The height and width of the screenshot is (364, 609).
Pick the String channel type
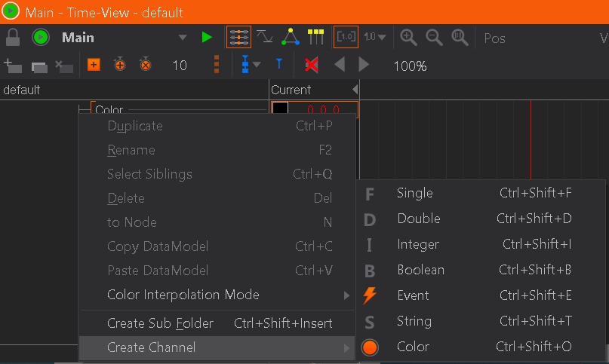coord(414,321)
